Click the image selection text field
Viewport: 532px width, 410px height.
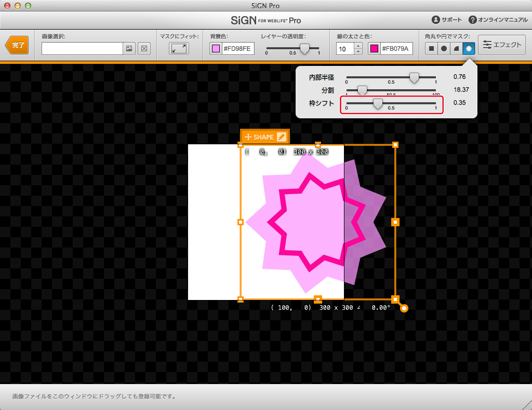click(82, 48)
